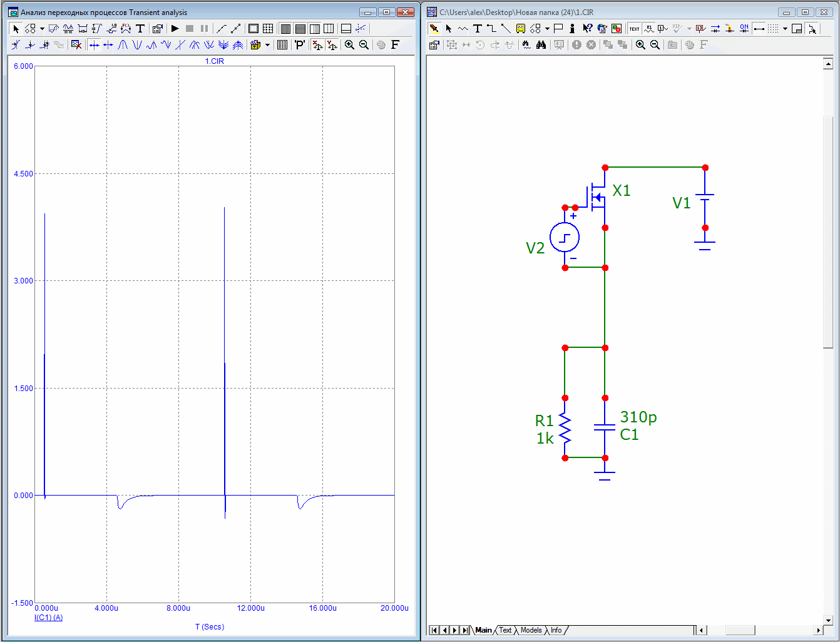Image resolution: width=840 pixels, height=642 pixels.
Task: Expand the shapes dropdown arrow in schematic toolbar
Action: [x=547, y=29]
